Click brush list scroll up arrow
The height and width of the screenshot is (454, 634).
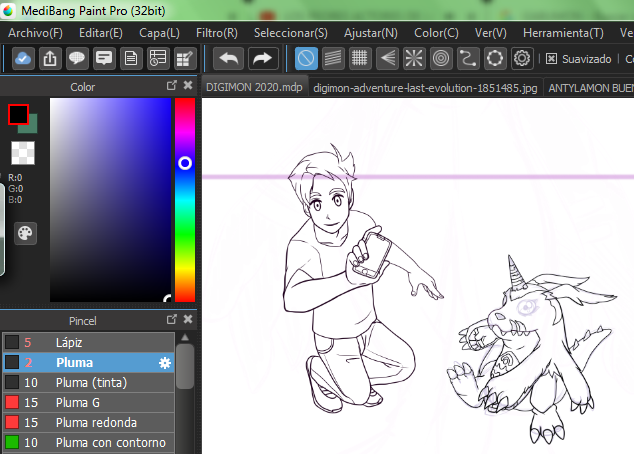click(185, 337)
